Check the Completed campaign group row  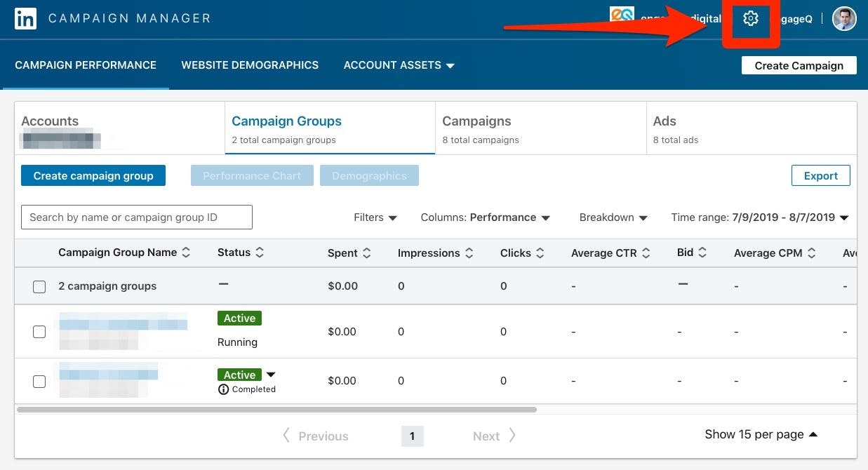(x=39, y=381)
